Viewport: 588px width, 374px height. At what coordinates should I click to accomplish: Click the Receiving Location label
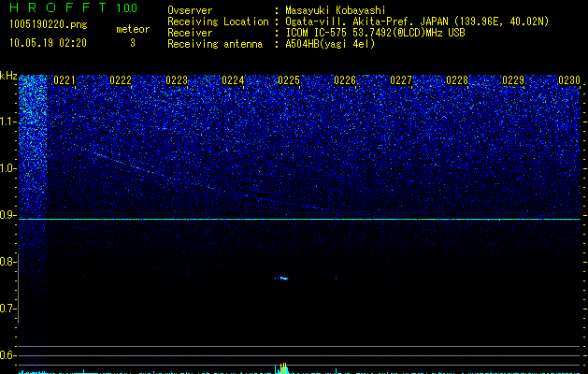point(218,22)
